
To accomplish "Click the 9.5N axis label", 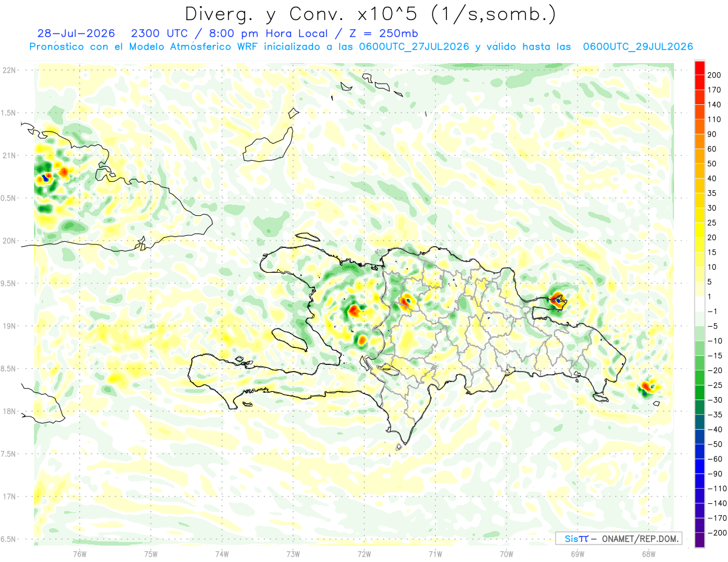I will pos(9,283).
